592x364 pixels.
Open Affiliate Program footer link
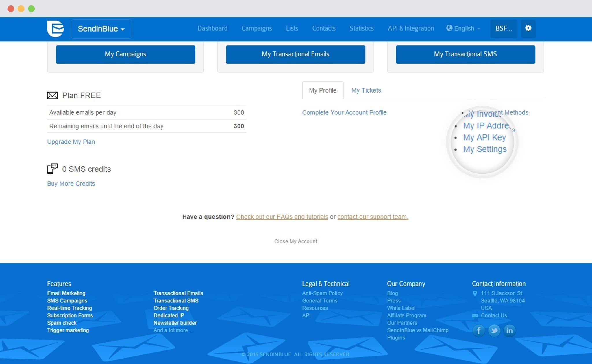[x=407, y=315]
